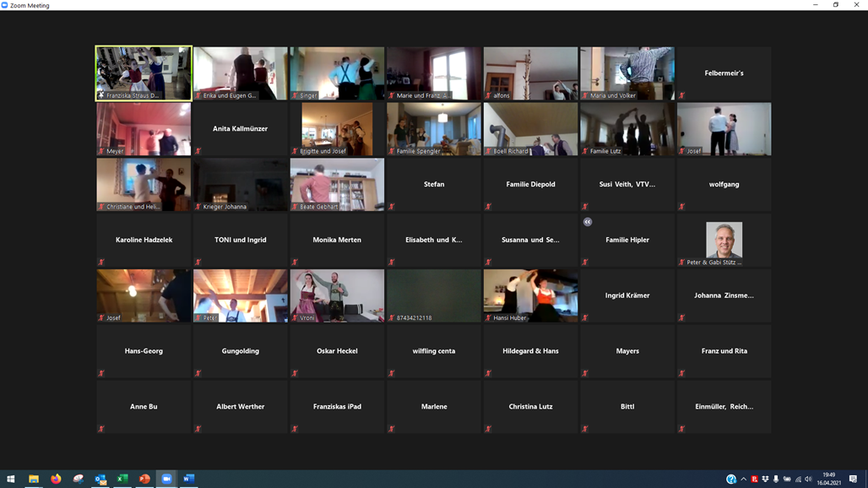868x488 pixels.
Task: Open Word from the taskbar
Action: [x=188, y=479]
